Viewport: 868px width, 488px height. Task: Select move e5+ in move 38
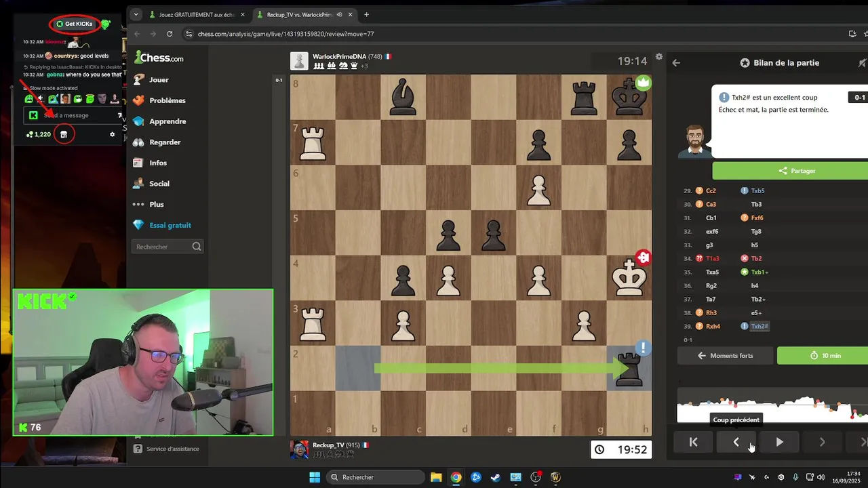click(x=756, y=312)
